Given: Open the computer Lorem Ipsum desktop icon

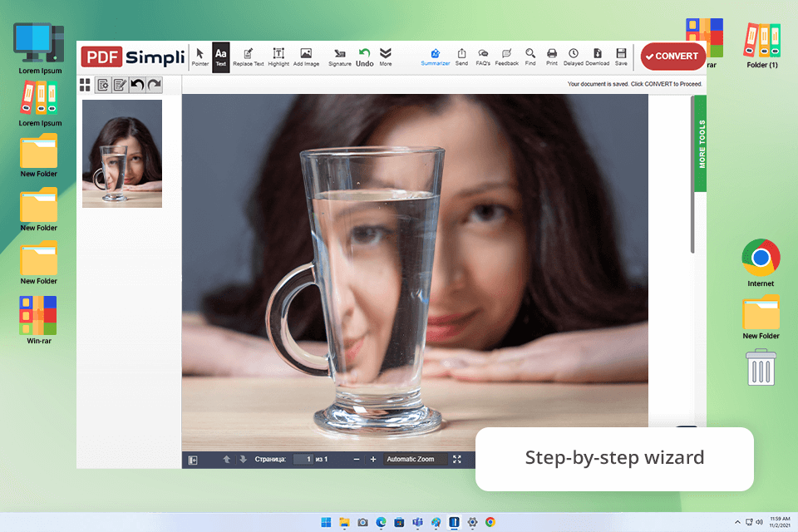Looking at the screenshot, I should [40, 48].
